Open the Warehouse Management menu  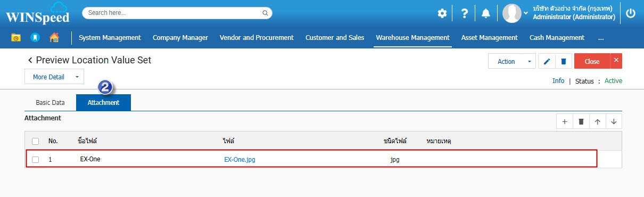click(412, 37)
